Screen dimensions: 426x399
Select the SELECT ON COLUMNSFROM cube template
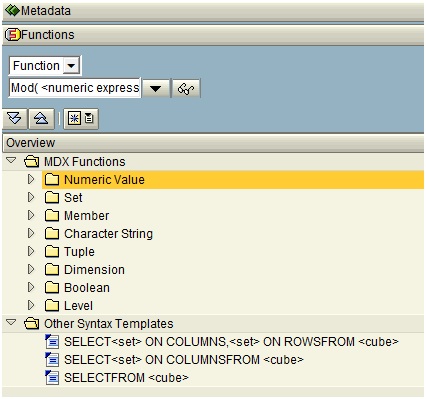(x=184, y=360)
